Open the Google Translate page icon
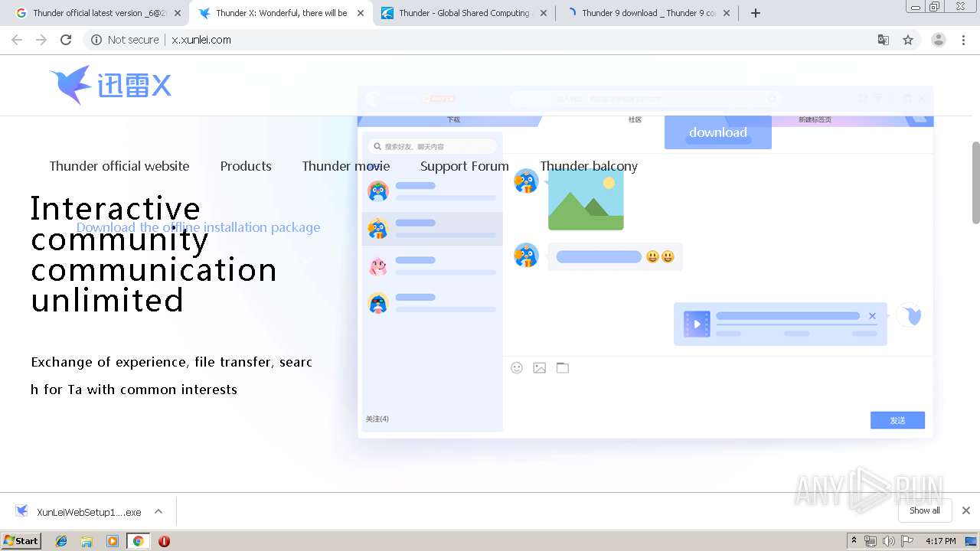The image size is (980, 551). 883,40
